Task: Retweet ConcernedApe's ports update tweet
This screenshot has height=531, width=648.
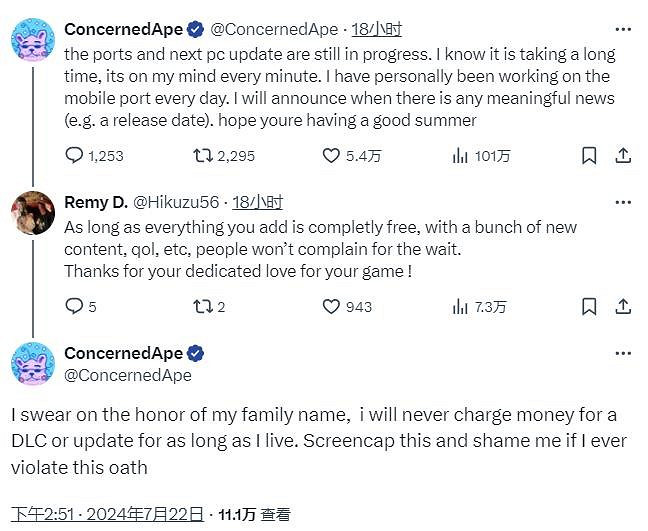Action: coord(203,155)
